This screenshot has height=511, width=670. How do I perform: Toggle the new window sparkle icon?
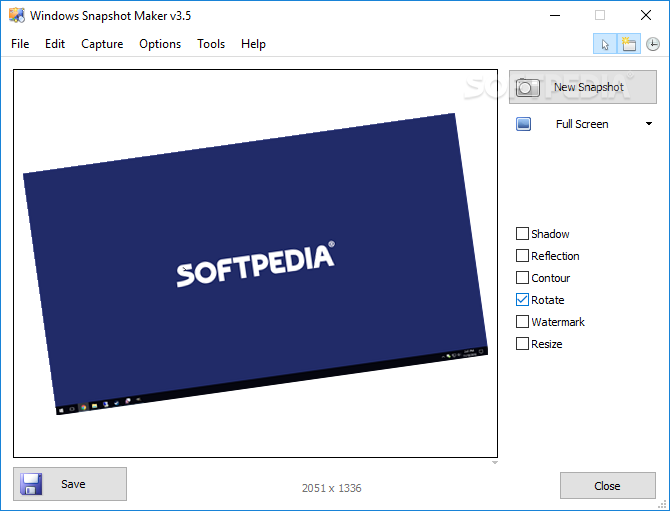(629, 44)
